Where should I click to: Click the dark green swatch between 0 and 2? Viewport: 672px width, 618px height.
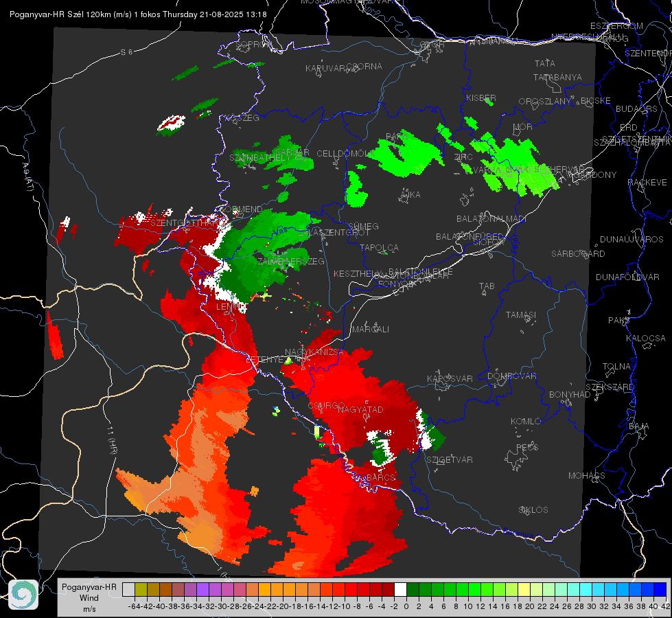[413, 590]
